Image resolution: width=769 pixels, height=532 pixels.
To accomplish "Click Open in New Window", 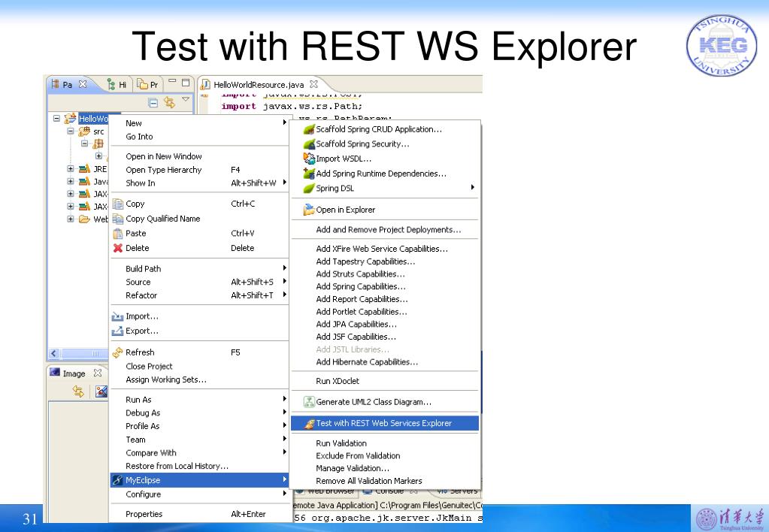I will click(x=164, y=156).
